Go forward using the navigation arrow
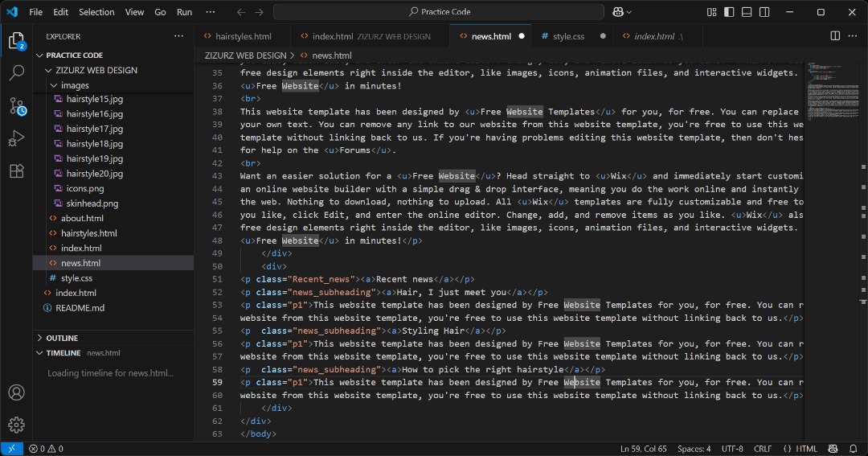This screenshot has height=456, width=868. click(259, 11)
